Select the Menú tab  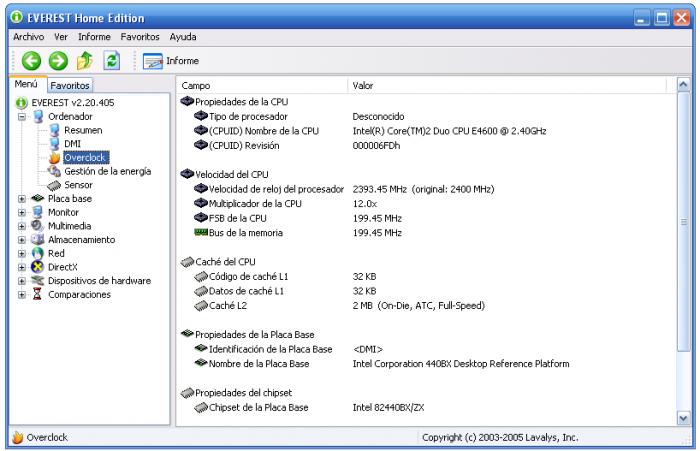(27, 84)
